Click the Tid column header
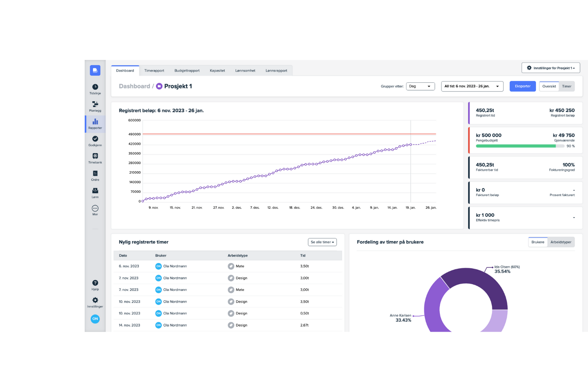Image resolution: width=588 pixels, height=392 pixels. coord(303,256)
